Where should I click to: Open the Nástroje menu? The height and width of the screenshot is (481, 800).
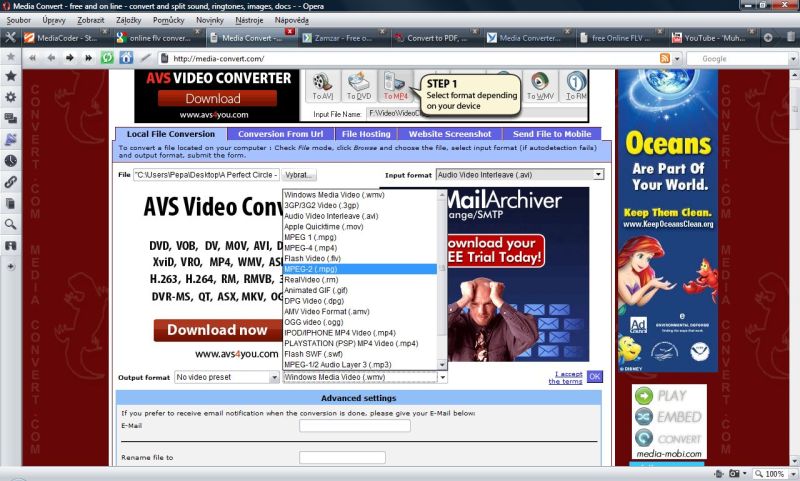tap(249, 20)
